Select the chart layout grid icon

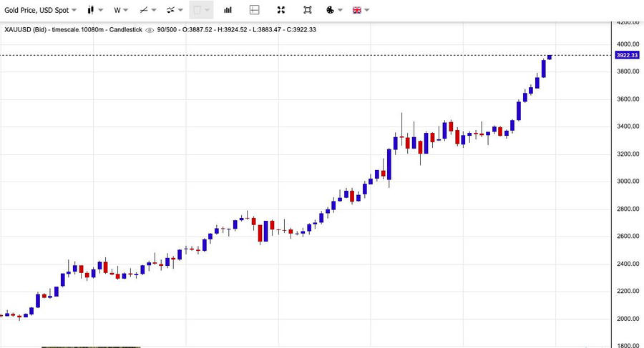(x=255, y=11)
